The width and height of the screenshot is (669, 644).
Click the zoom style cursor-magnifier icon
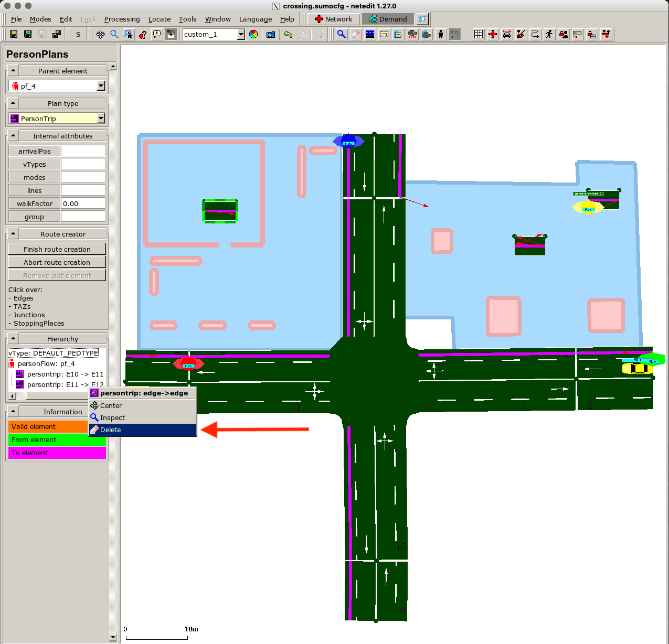pos(129,34)
